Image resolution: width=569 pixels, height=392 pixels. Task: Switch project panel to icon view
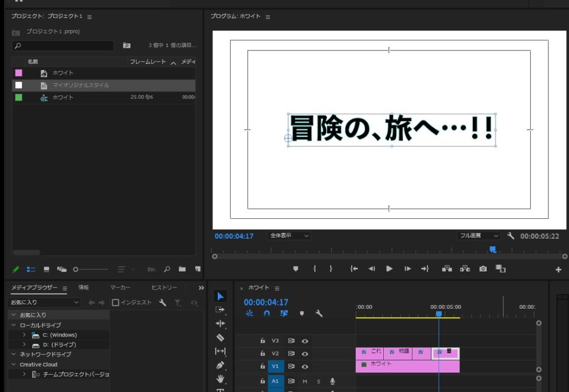47,269
